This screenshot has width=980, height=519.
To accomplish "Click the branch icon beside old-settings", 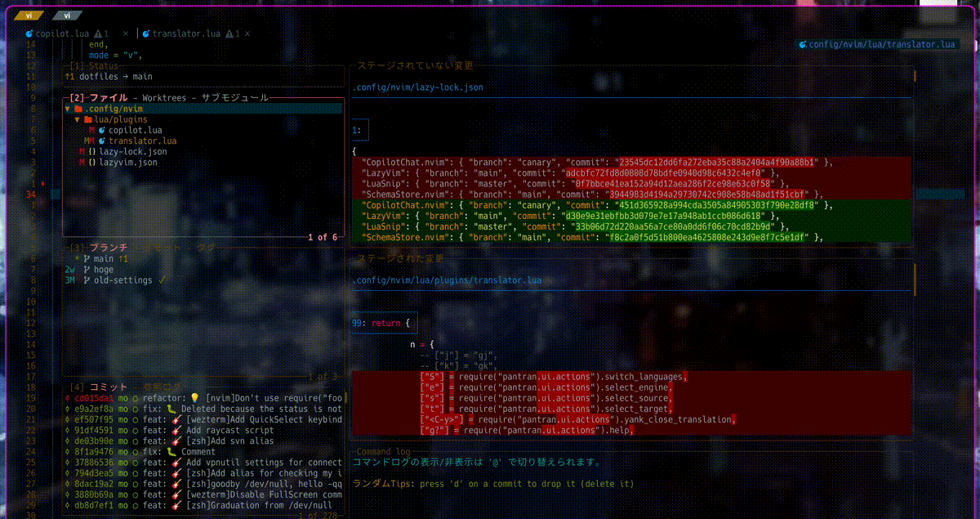I will click(86, 280).
